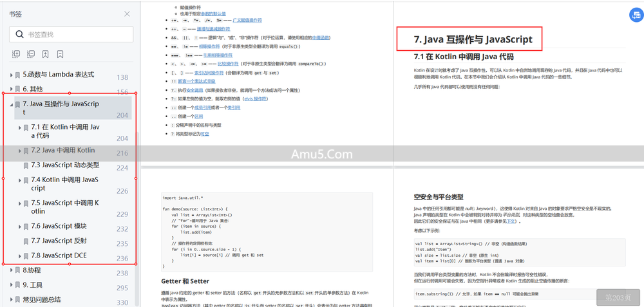Open the 下文 link in 空安全与平台类型
The height and width of the screenshot is (307, 644).
click(511, 221)
